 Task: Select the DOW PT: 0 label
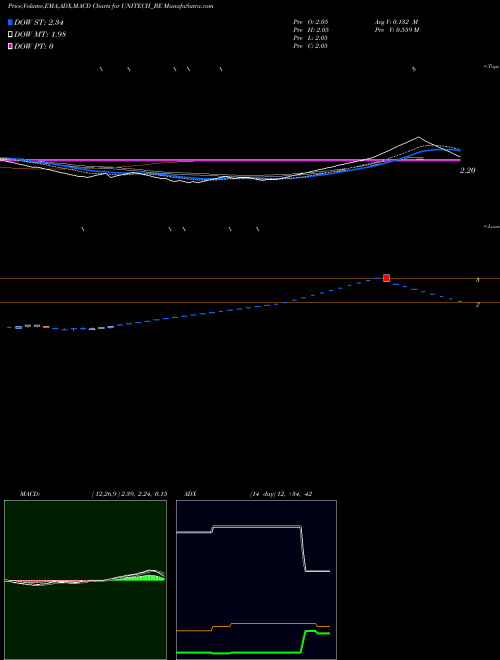[33, 46]
